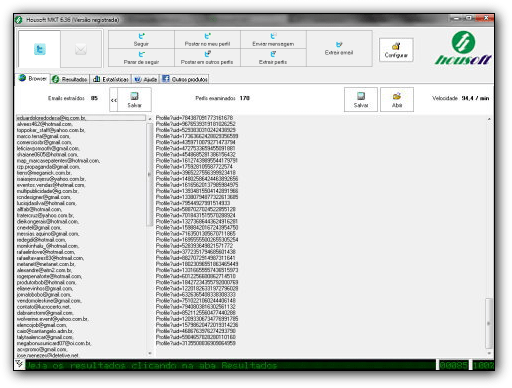Click the profile list scrollbar thumb
The width and height of the screenshot is (512, 388).
point(489,323)
